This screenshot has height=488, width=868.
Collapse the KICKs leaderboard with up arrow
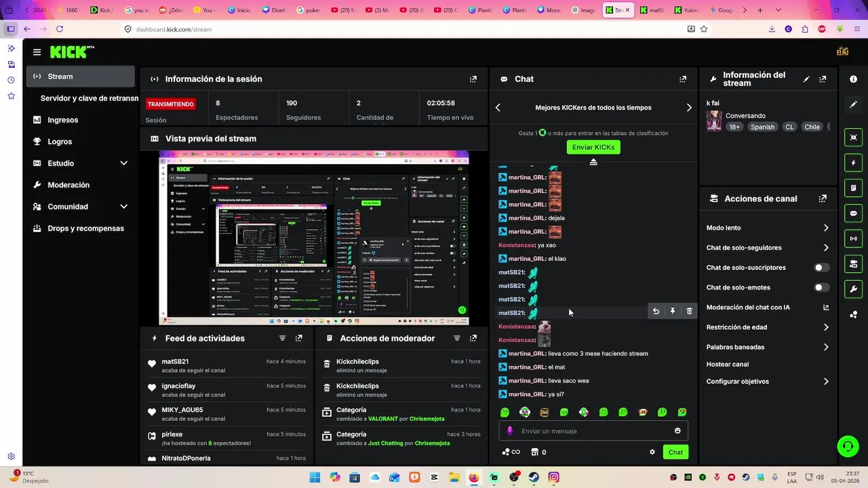tap(593, 162)
